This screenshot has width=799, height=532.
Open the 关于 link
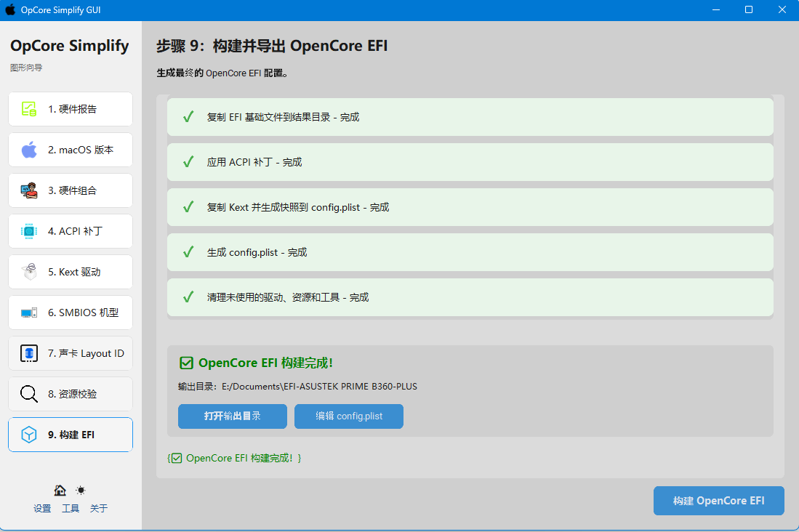(98, 509)
